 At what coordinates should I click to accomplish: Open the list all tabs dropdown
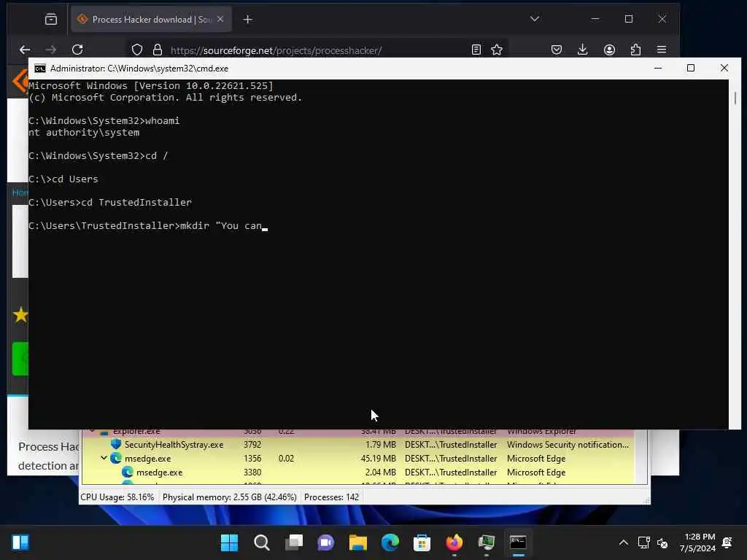click(x=535, y=19)
